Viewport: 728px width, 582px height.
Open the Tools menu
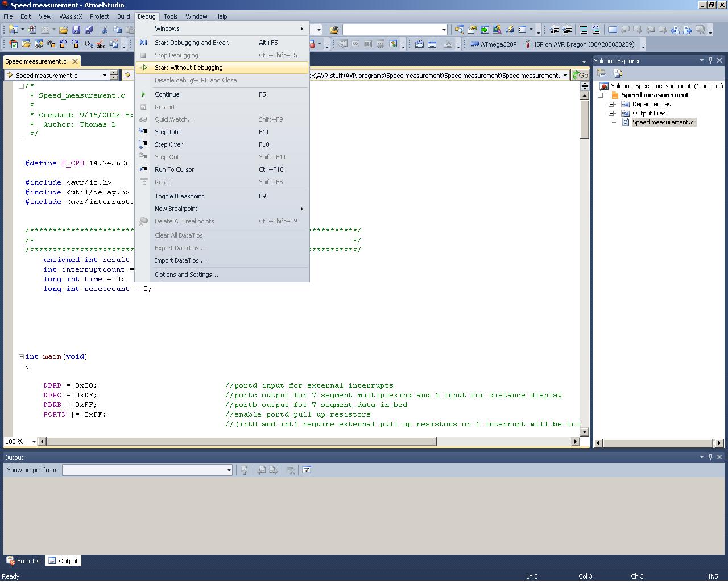(170, 16)
